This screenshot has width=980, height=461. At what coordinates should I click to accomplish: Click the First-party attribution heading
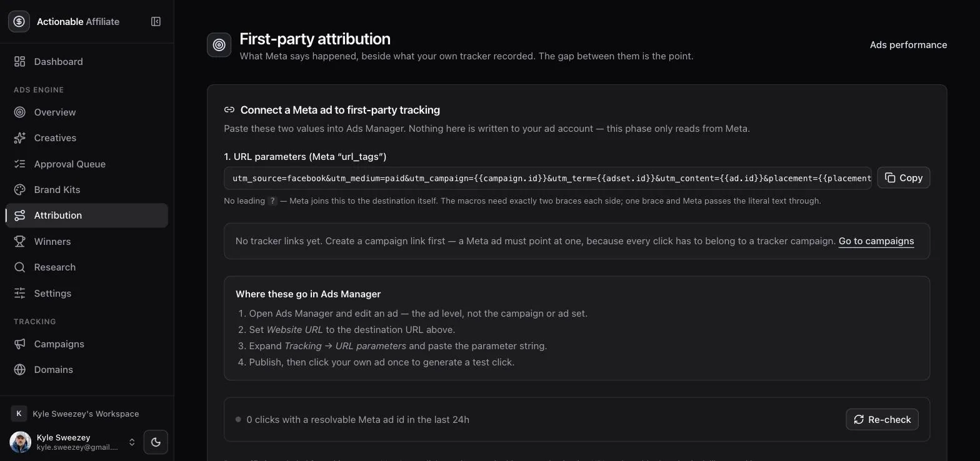click(x=315, y=39)
